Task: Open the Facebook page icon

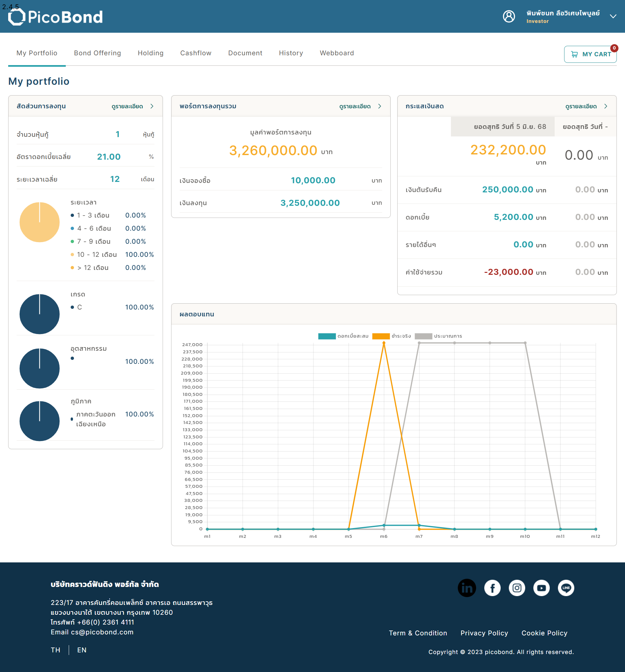Action: pyautogui.click(x=492, y=588)
